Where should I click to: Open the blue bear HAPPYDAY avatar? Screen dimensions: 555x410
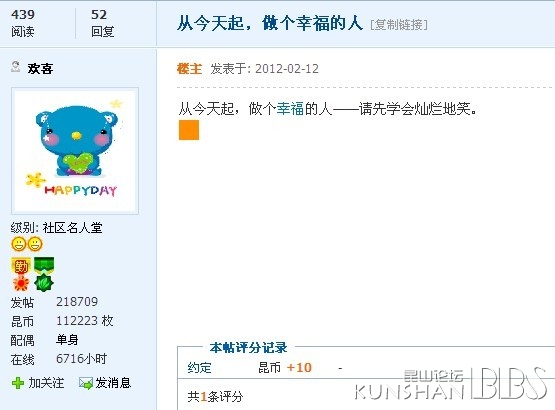point(75,151)
